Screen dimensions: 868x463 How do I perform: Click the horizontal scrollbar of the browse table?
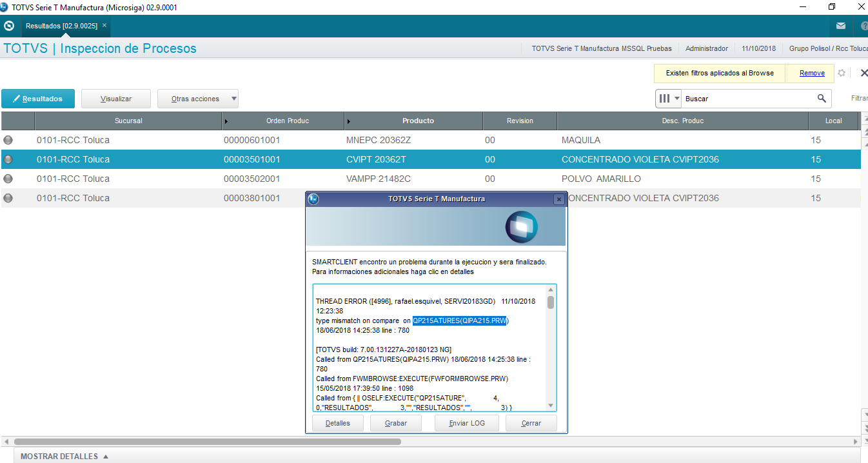[207, 442]
